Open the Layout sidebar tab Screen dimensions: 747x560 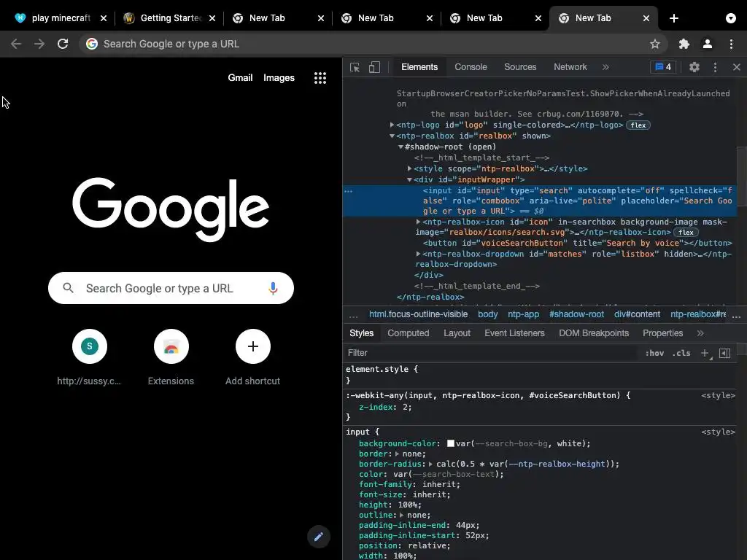click(457, 332)
